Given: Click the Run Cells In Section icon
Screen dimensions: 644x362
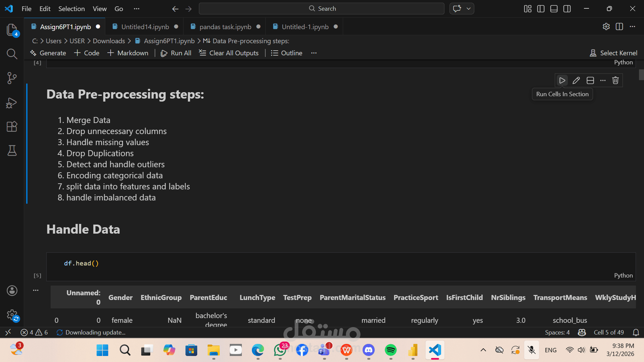Looking at the screenshot, I should 562,80.
